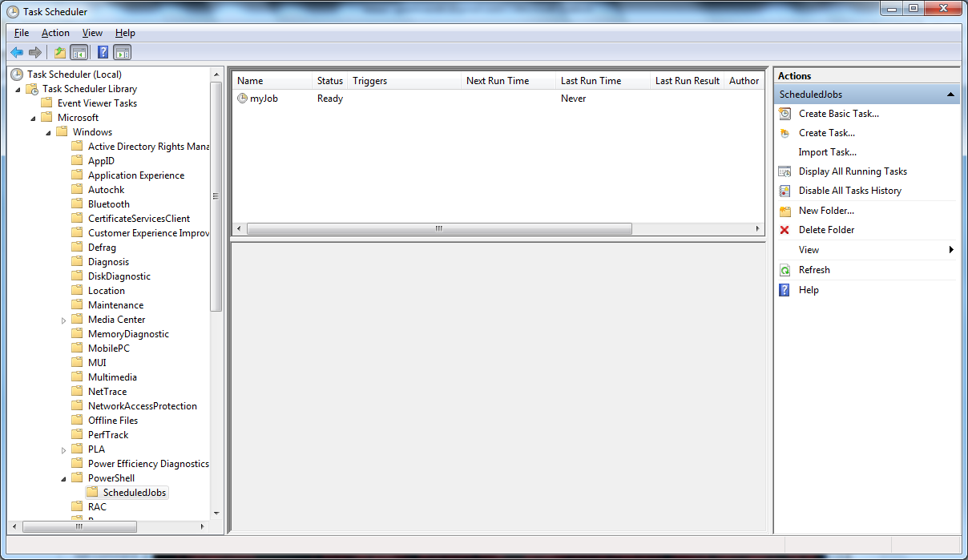This screenshot has height=560, width=968.
Task: Collapse the PowerShell folder
Action: [64, 478]
